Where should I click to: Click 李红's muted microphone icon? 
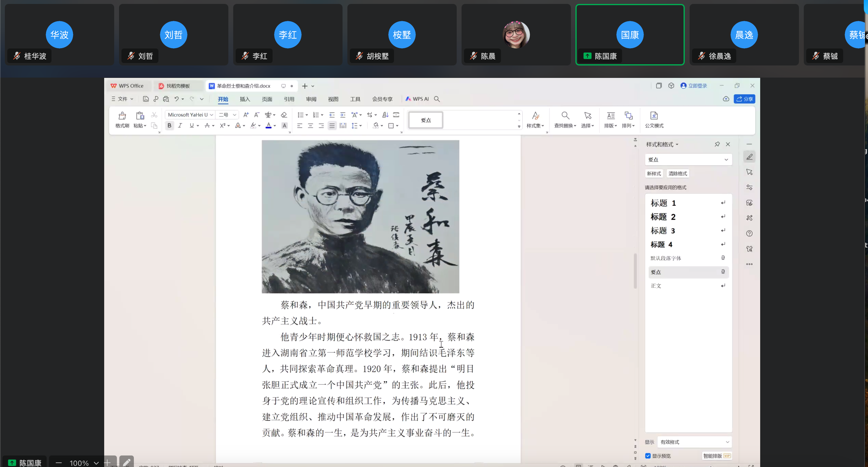click(245, 56)
